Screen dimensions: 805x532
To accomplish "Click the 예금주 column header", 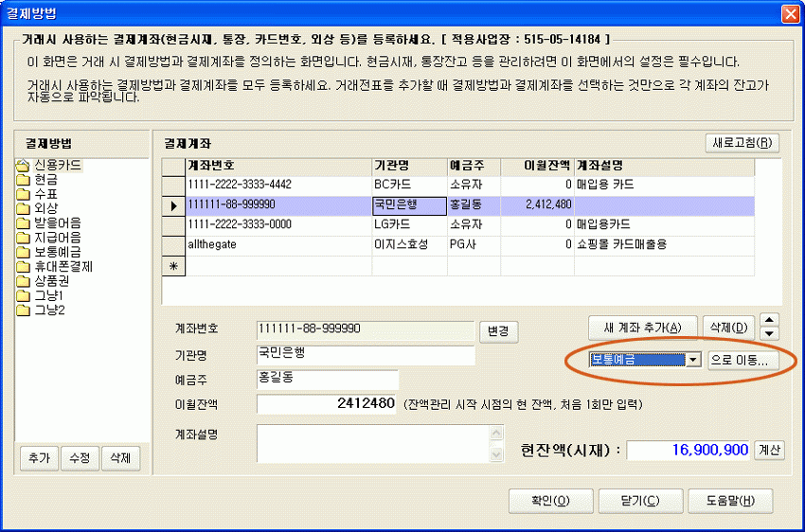I will pos(474,166).
